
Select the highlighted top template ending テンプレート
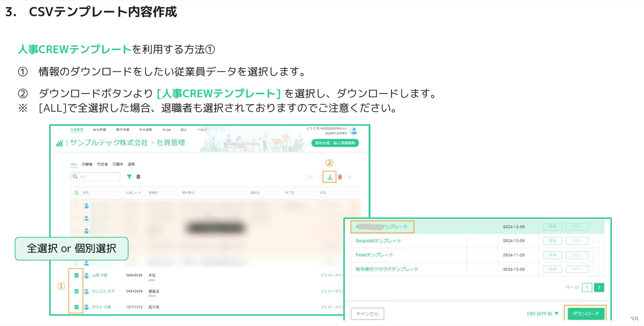382,227
